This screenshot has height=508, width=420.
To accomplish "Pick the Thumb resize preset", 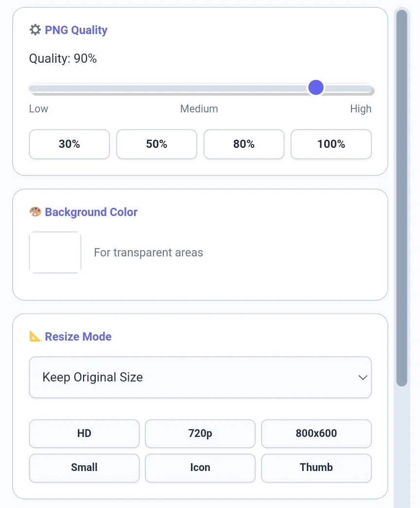I will (x=316, y=468).
